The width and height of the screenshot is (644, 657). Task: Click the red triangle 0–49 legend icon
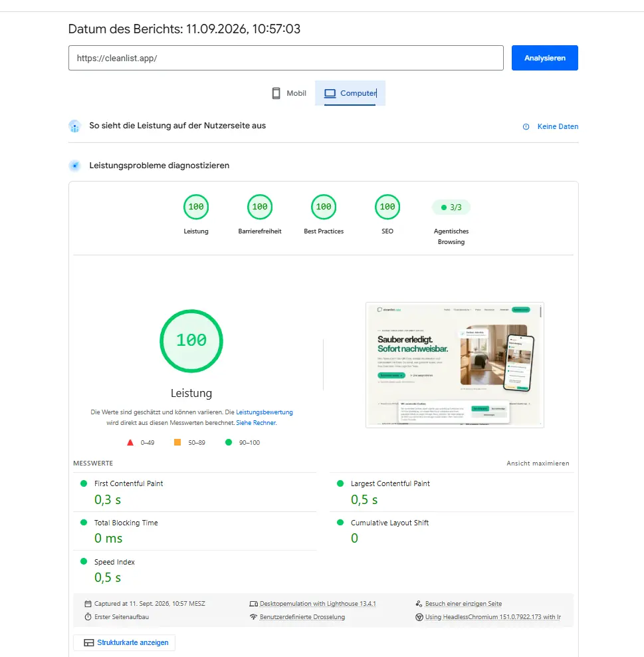click(130, 442)
